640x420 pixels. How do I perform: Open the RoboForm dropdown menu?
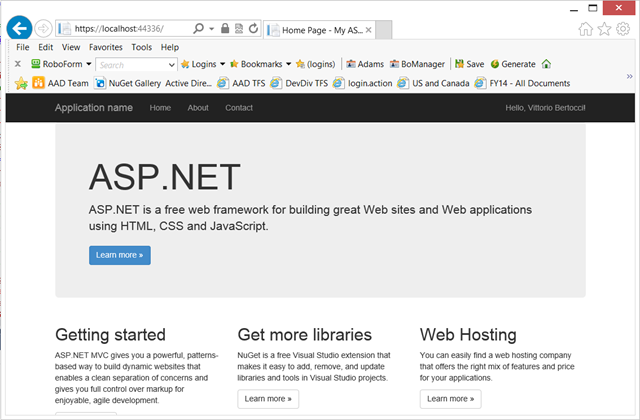coord(61,64)
